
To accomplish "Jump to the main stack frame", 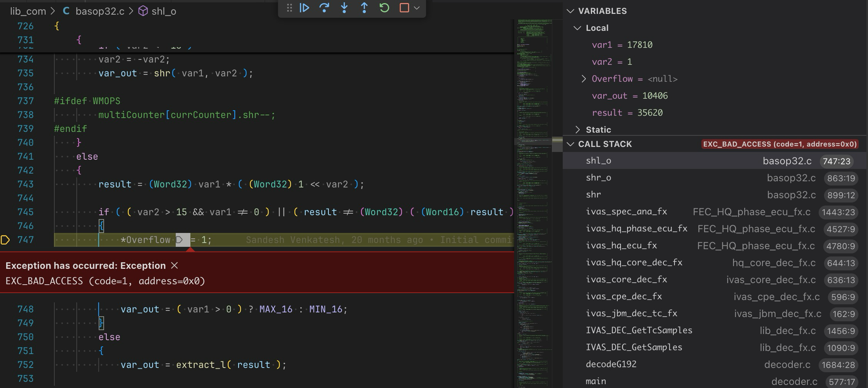I will click(595, 381).
